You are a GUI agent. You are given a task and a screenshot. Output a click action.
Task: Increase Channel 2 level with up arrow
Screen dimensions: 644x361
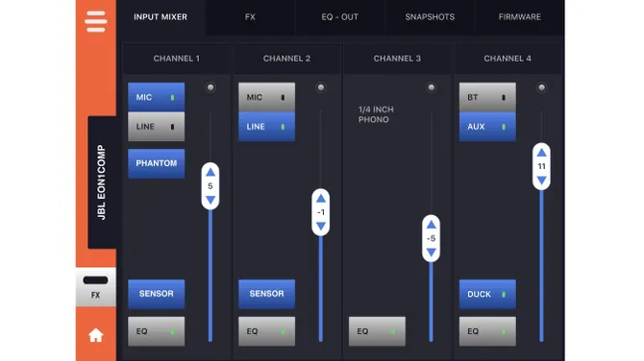[x=321, y=199]
